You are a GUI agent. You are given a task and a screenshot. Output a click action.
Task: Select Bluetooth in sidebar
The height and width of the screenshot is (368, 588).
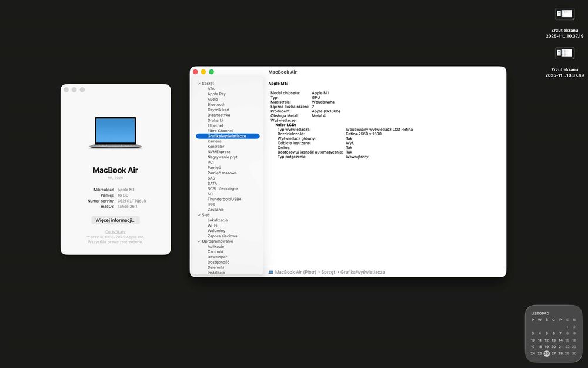[x=216, y=105]
